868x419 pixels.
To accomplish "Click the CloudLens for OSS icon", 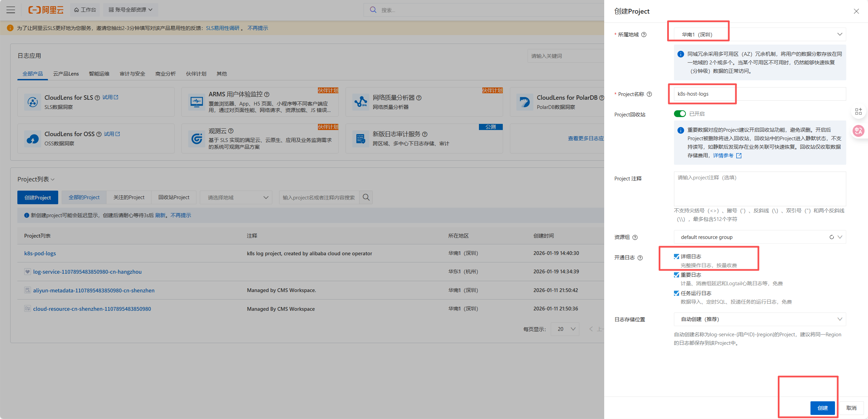I will tap(33, 139).
